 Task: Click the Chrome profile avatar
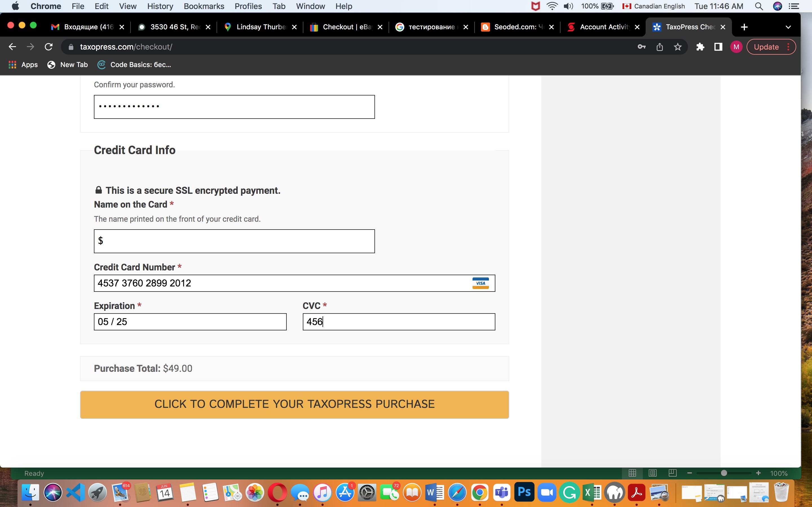[736, 46]
